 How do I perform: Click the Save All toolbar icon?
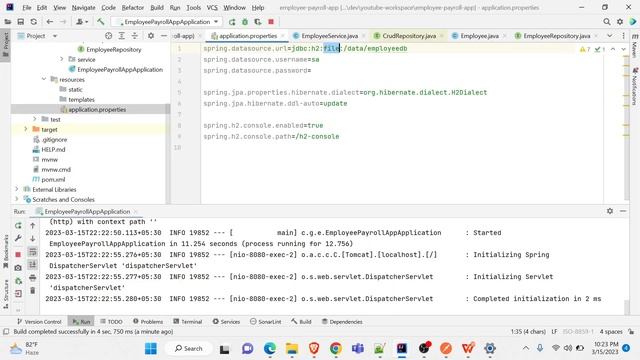tap(20, 22)
